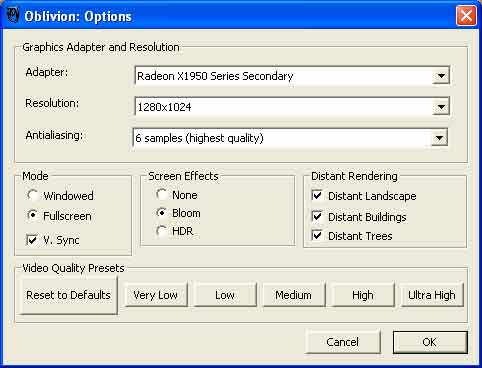
Task: Confirm settings with the OK button
Action: tap(430, 342)
